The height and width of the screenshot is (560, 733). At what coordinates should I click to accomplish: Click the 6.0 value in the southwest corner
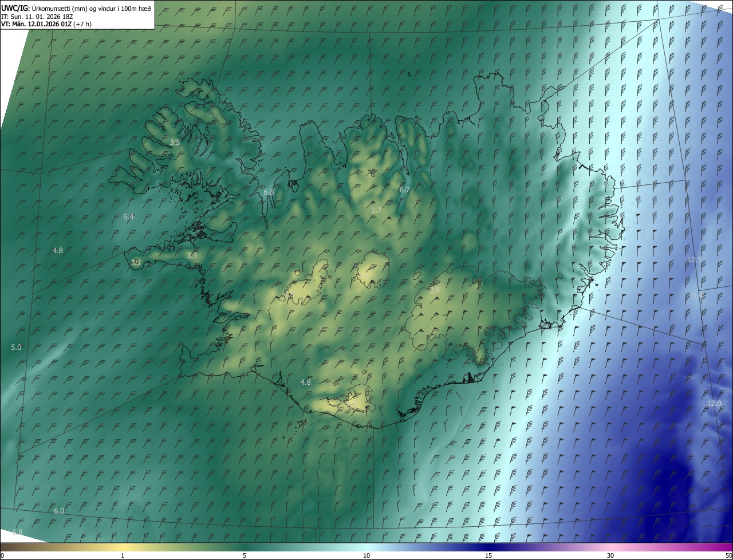click(x=59, y=511)
